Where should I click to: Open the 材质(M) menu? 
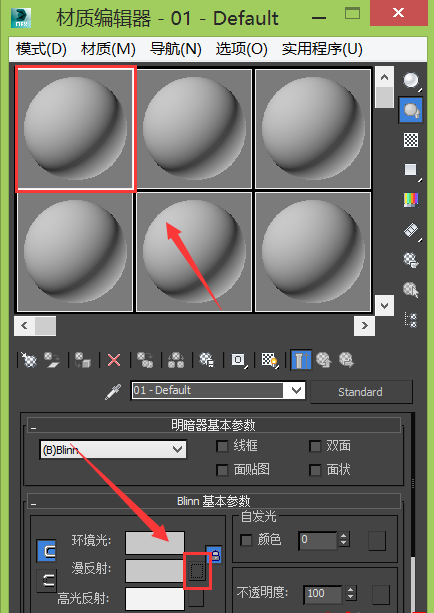pyautogui.click(x=108, y=49)
